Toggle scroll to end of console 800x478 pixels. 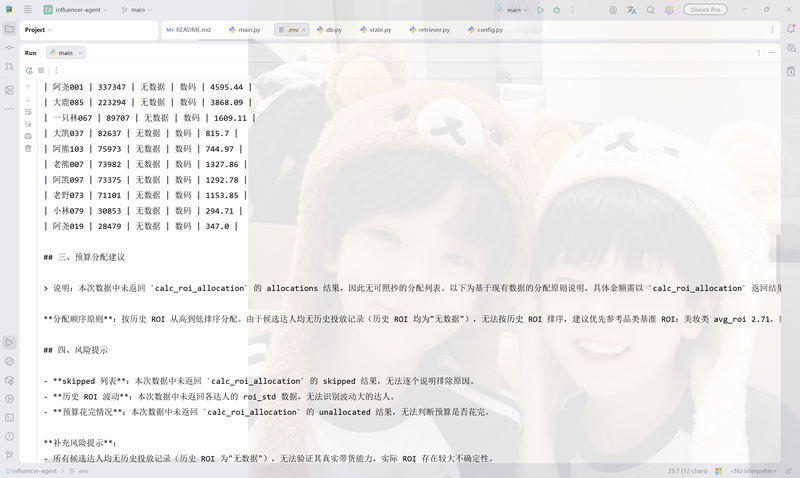click(x=28, y=124)
